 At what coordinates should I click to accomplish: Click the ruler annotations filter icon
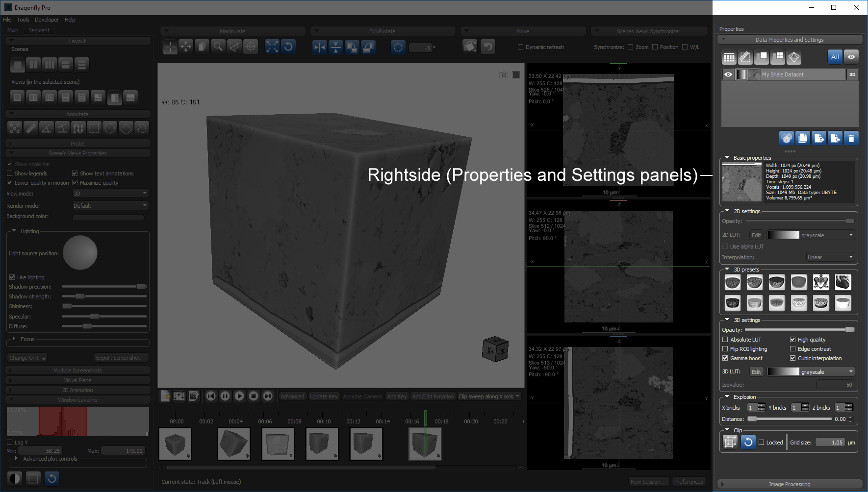tap(745, 57)
